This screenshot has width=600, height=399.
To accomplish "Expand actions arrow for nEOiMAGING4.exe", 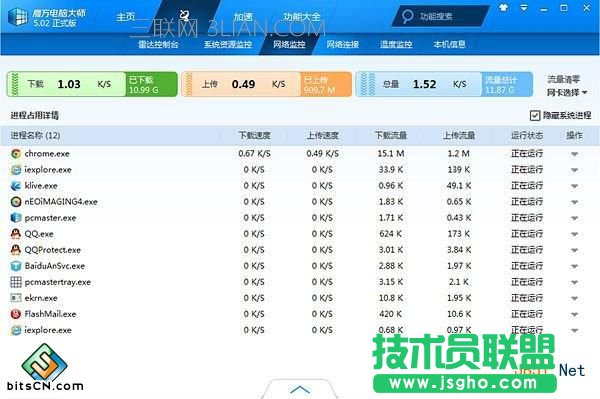I will (x=574, y=202).
